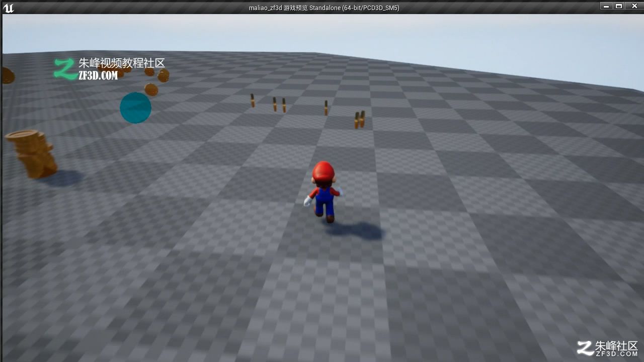Viewport: 644px width, 362px height.
Task: Click the Mario character
Action: (x=324, y=192)
